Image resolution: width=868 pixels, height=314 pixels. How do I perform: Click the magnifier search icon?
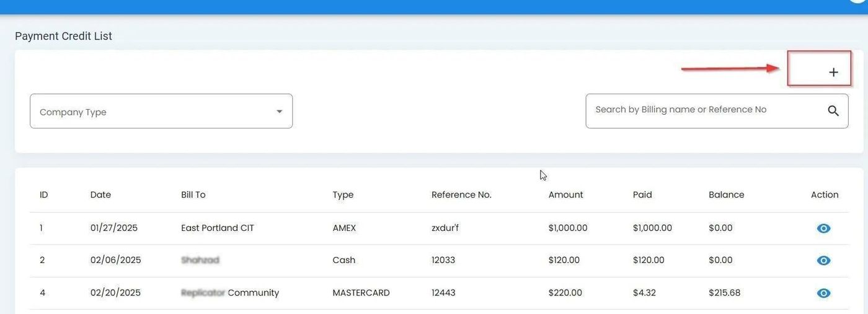pyautogui.click(x=833, y=111)
